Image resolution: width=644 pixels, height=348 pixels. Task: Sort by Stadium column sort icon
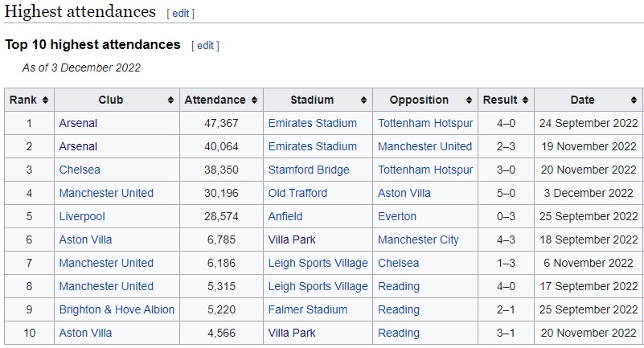pos(363,100)
